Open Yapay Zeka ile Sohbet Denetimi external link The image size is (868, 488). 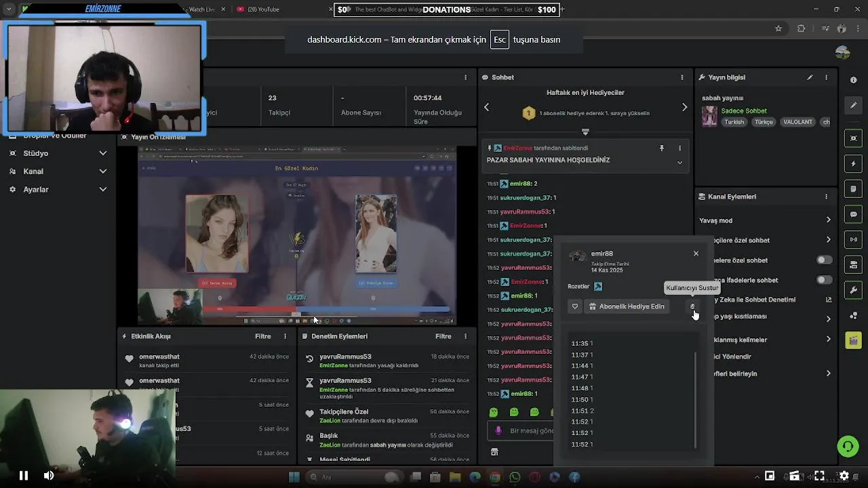(828, 300)
